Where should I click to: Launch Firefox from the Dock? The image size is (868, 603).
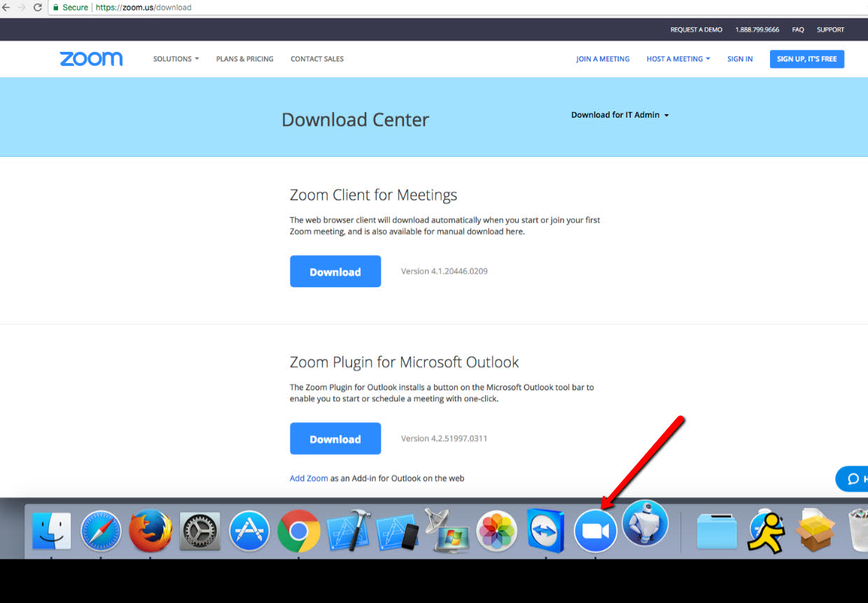(x=150, y=531)
